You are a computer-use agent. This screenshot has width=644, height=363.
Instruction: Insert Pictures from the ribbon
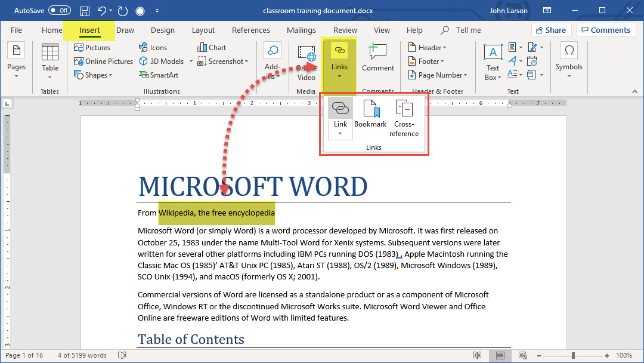(x=92, y=48)
